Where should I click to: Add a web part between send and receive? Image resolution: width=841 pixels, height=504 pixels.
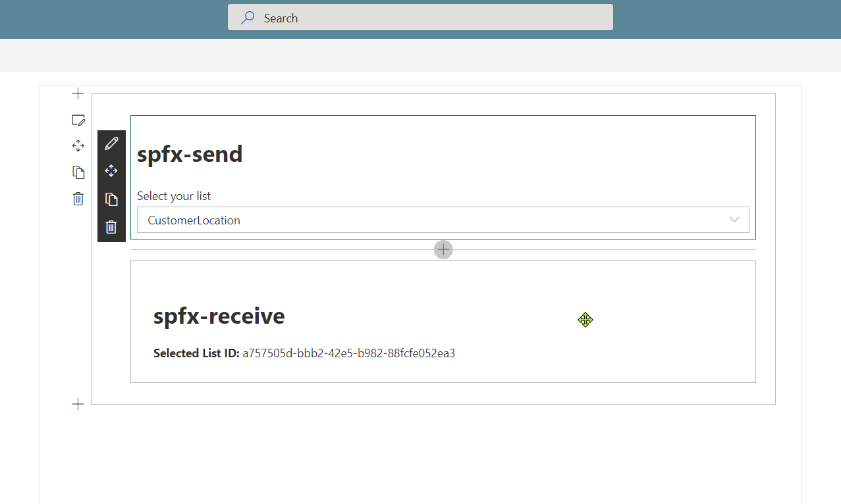[x=443, y=249]
